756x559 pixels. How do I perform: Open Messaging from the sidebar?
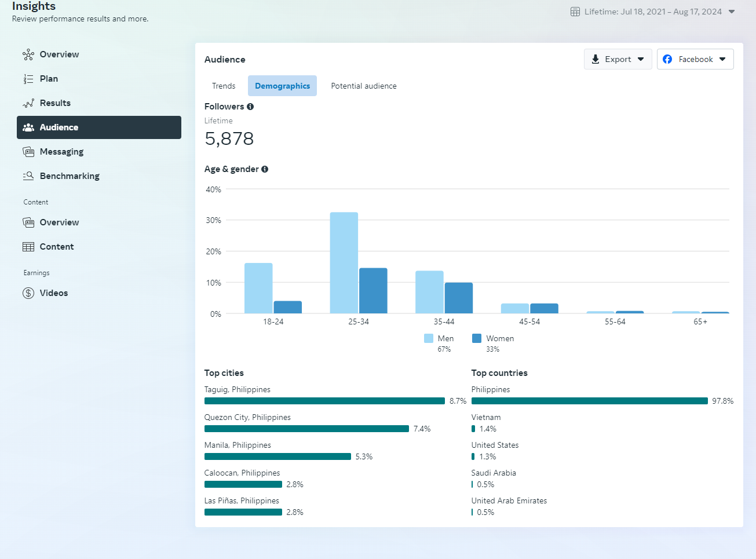point(99,152)
